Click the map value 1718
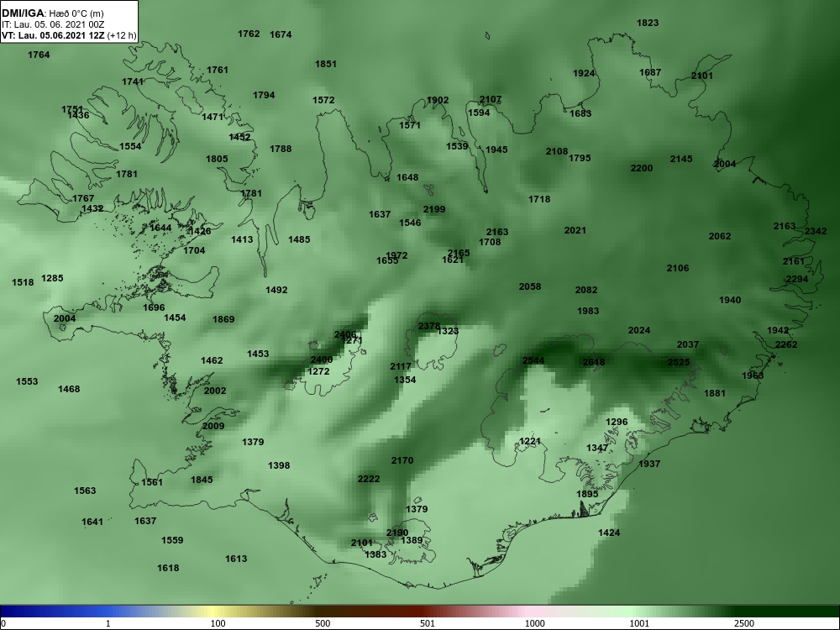The image size is (840, 630). tap(539, 199)
